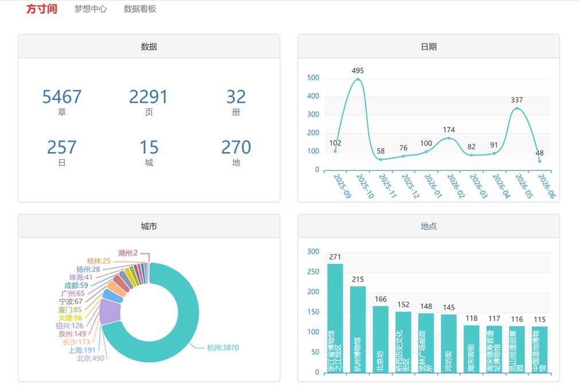Viewport: 580px width, 392px height.
Task: Click the 地点 panel title link
Action: click(429, 226)
